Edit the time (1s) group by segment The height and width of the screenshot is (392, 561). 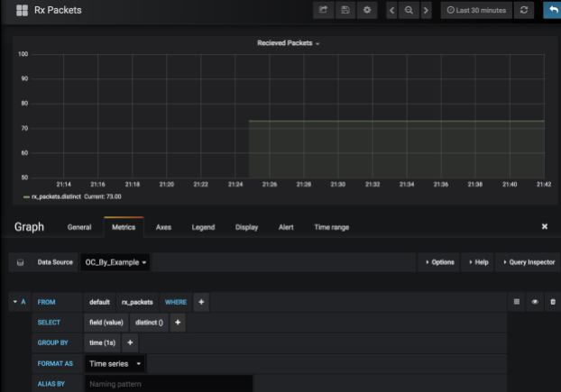102,343
